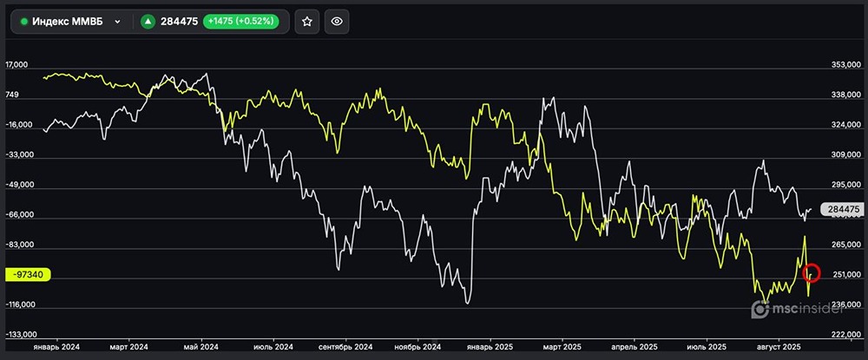Click the -133,000 left axis label
Viewport: 868px width, 360px height.
[x=21, y=334]
